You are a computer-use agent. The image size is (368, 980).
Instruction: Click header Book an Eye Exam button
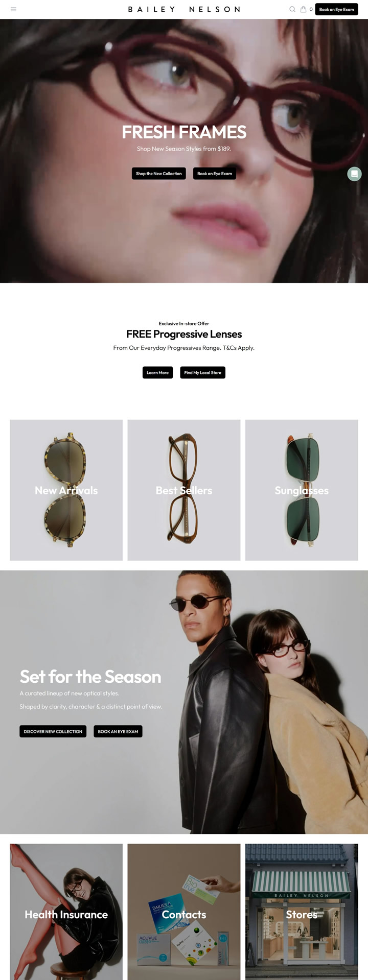point(336,9)
